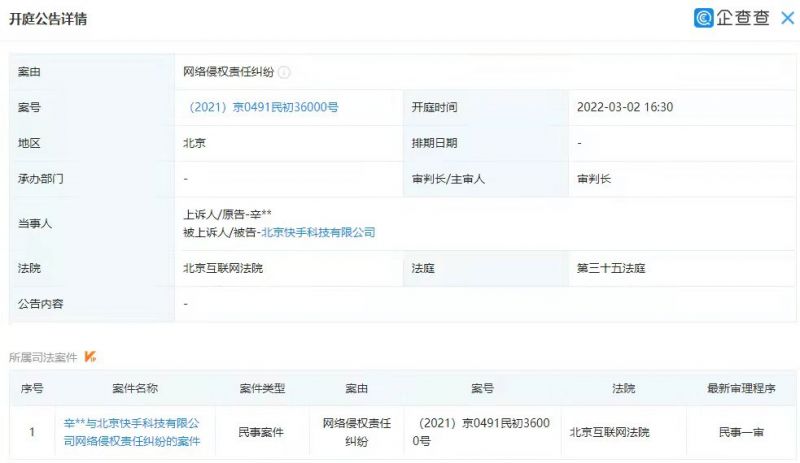
Task: Open 北京快手科技有限公司 company link
Action: pyautogui.click(x=318, y=232)
